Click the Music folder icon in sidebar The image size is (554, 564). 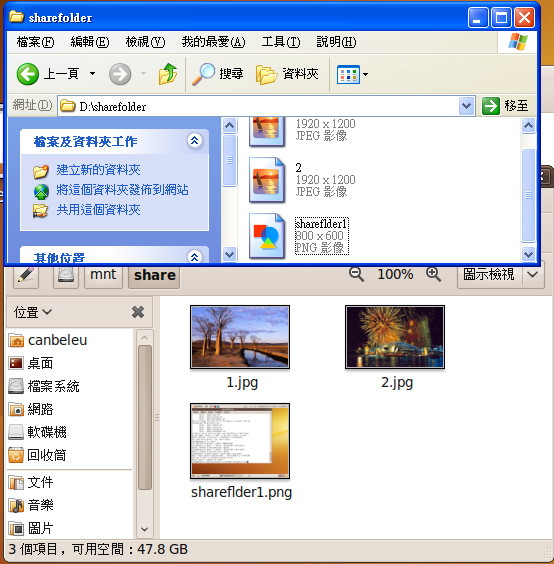16,505
